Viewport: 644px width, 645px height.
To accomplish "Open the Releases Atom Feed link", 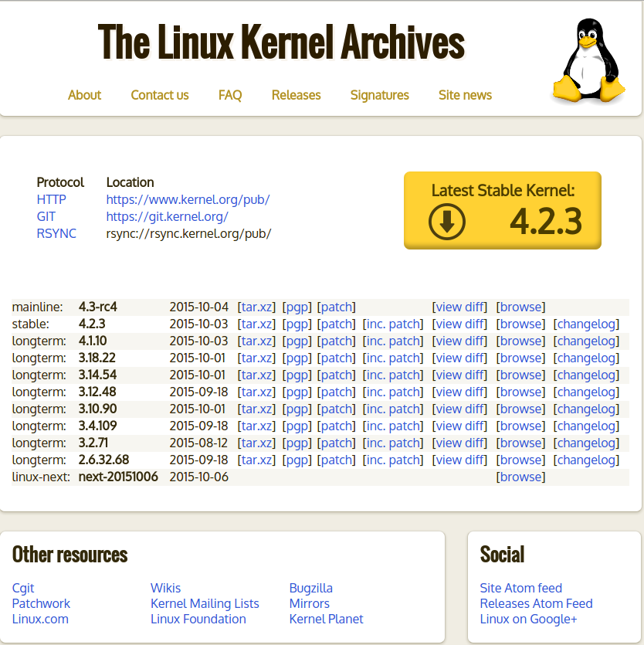I will click(x=536, y=603).
